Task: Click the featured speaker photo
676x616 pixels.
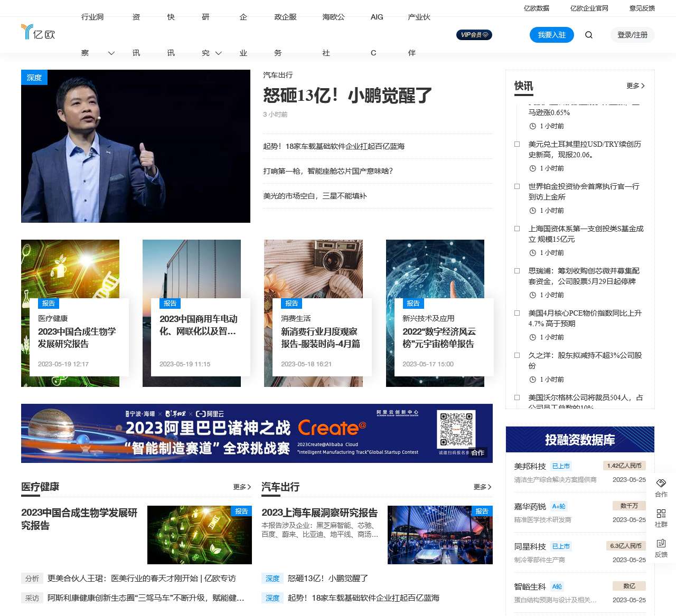Action: point(136,146)
